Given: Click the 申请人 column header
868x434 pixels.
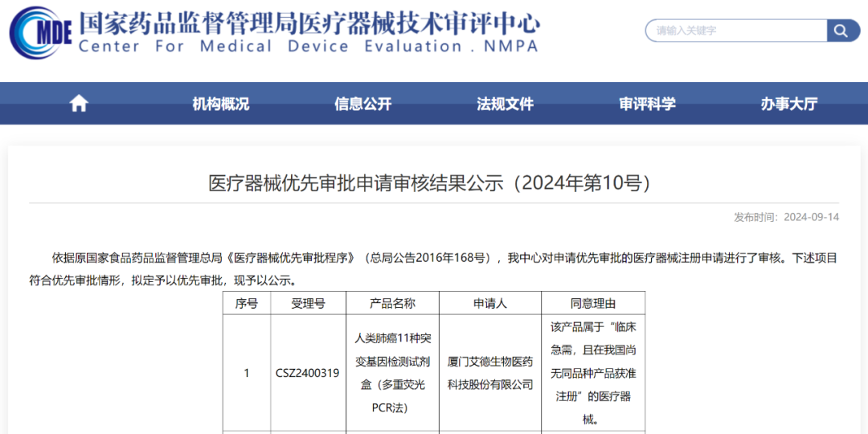Looking at the screenshot, I should (x=489, y=303).
